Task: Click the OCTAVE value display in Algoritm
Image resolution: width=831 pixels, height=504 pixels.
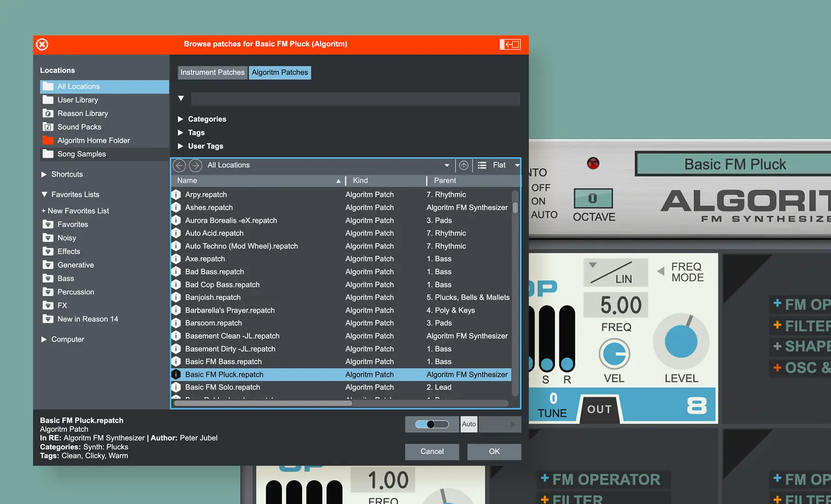Action: click(x=594, y=198)
